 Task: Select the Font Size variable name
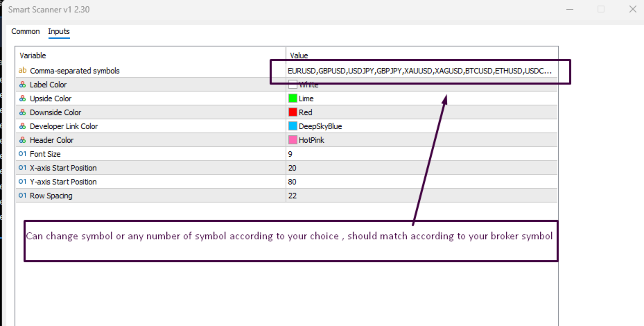coord(45,154)
